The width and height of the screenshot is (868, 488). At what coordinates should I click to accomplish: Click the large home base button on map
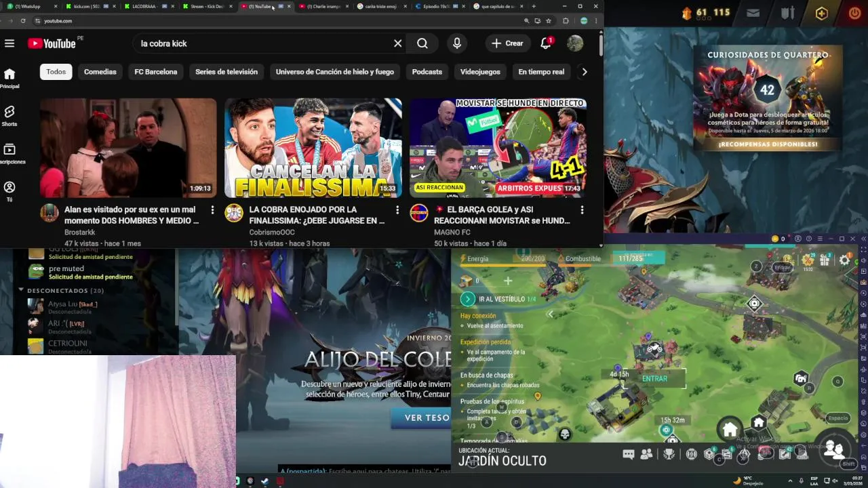point(730,430)
